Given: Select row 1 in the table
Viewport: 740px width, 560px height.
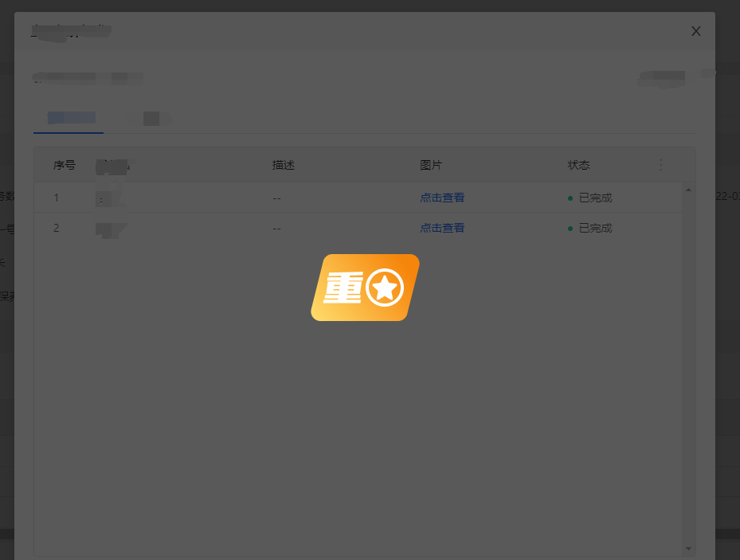Looking at the screenshot, I should click(x=239, y=198).
